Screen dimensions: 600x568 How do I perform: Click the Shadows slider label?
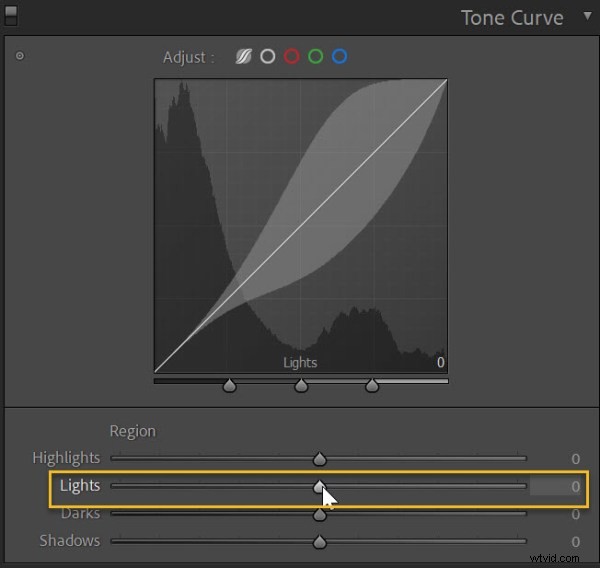(70, 541)
